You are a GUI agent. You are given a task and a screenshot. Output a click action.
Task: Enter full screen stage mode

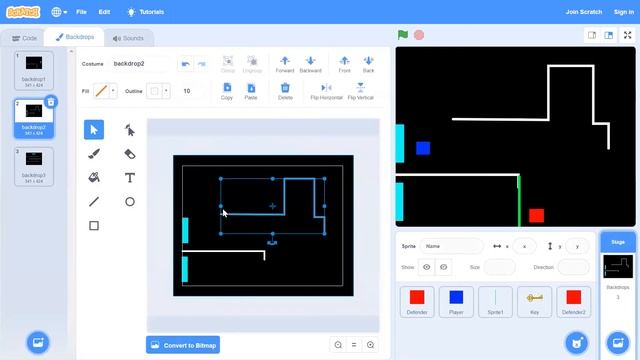click(x=628, y=35)
